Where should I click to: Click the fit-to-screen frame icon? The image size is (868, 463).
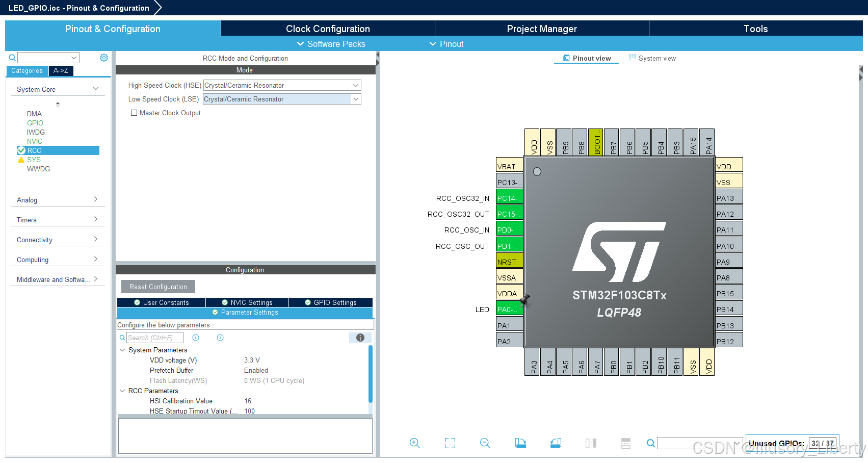450,443
